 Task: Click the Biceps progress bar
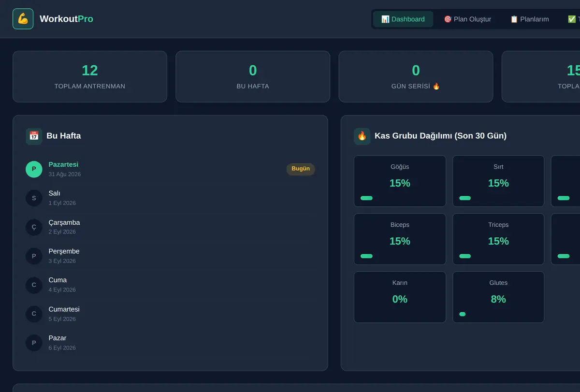pos(366,256)
